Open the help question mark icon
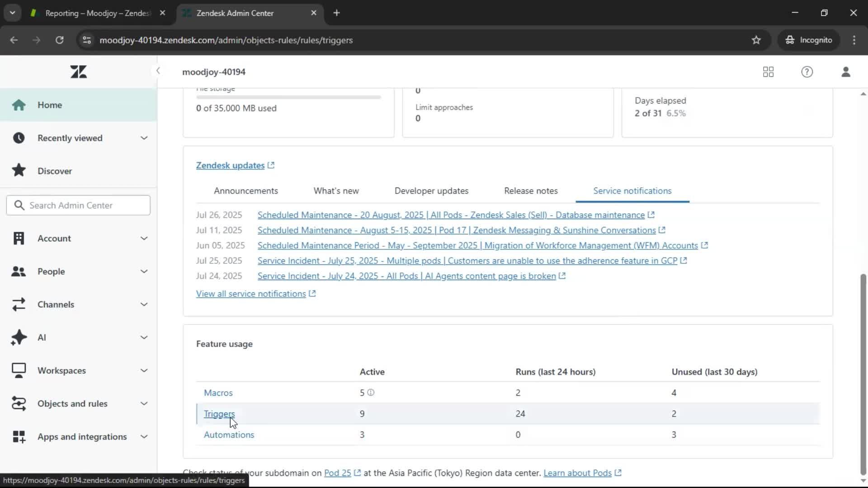Viewport: 868px width, 488px height. [807, 72]
